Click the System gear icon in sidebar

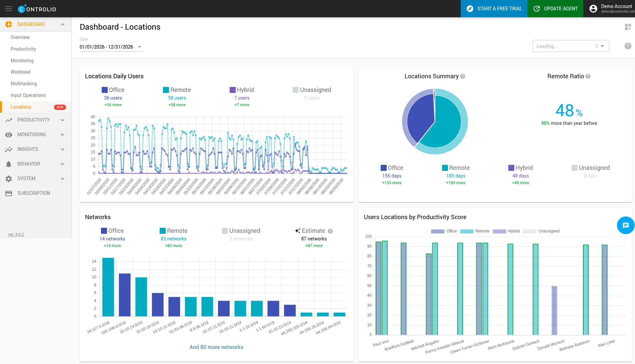tap(9, 179)
